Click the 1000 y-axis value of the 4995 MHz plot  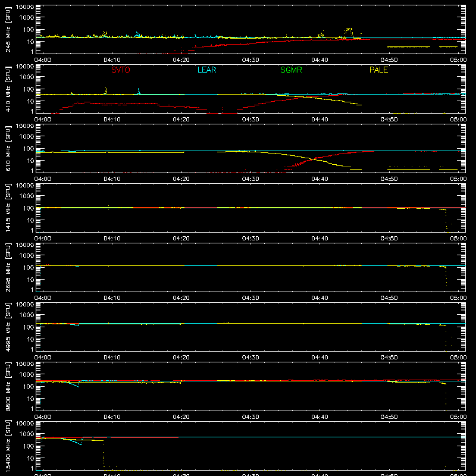pyautogui.click(x=27, y=315)
